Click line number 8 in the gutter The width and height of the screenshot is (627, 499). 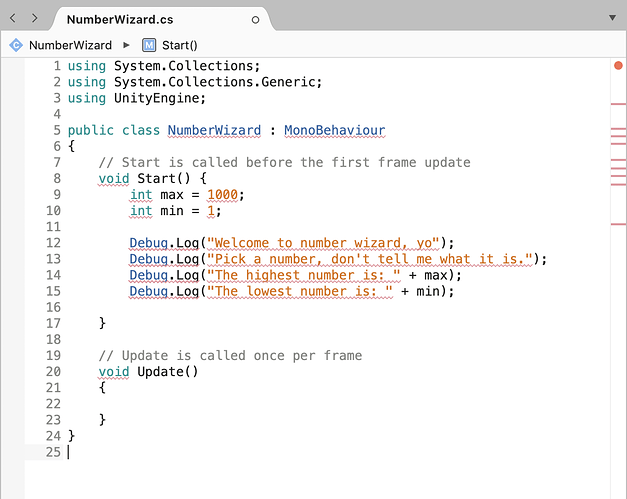coord(57,178)
